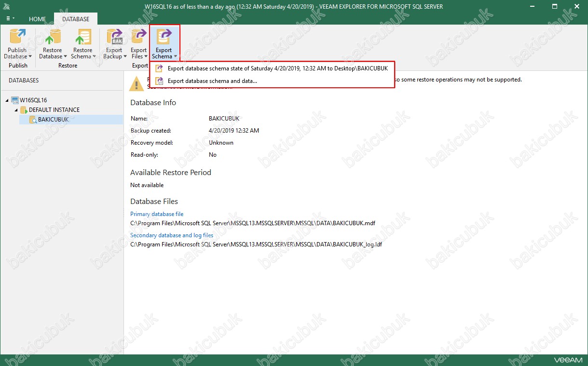Image resolution: width=588 pixels, height=366 pixels.
Task: Click the Export Schema icon
Action: click(x=164, y=37)
